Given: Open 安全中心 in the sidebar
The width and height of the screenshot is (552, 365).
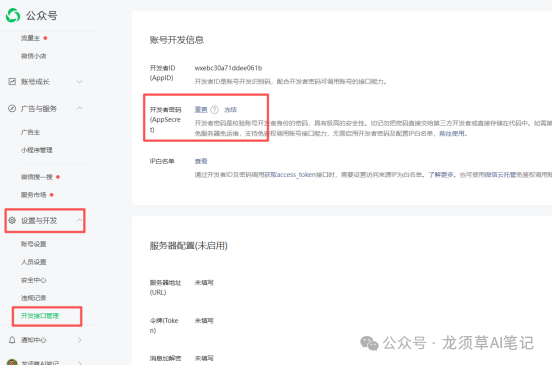Looking at the screenshot, I should tap(33, 280).
